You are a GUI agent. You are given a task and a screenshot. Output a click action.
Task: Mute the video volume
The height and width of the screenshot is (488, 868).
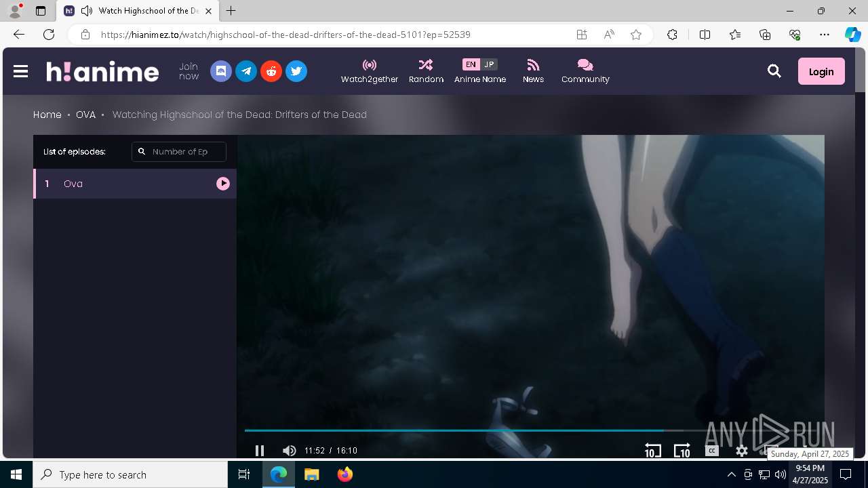[290, 451]
